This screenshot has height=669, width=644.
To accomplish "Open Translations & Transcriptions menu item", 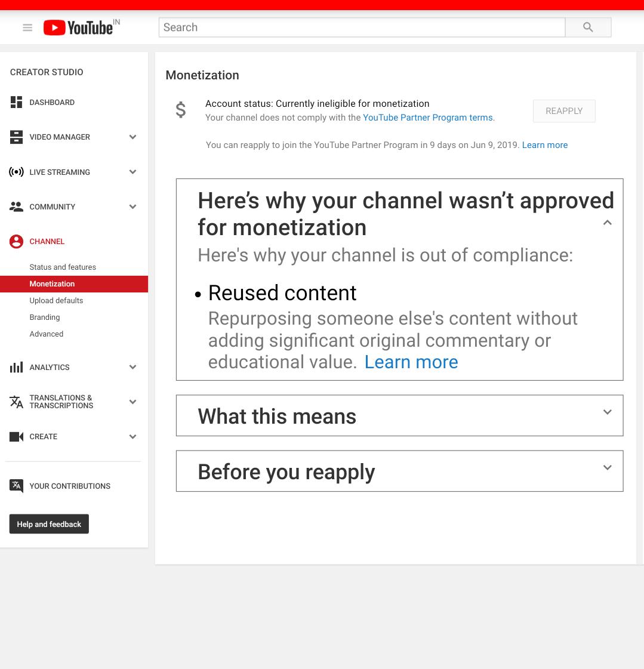I will coord(61,402).
